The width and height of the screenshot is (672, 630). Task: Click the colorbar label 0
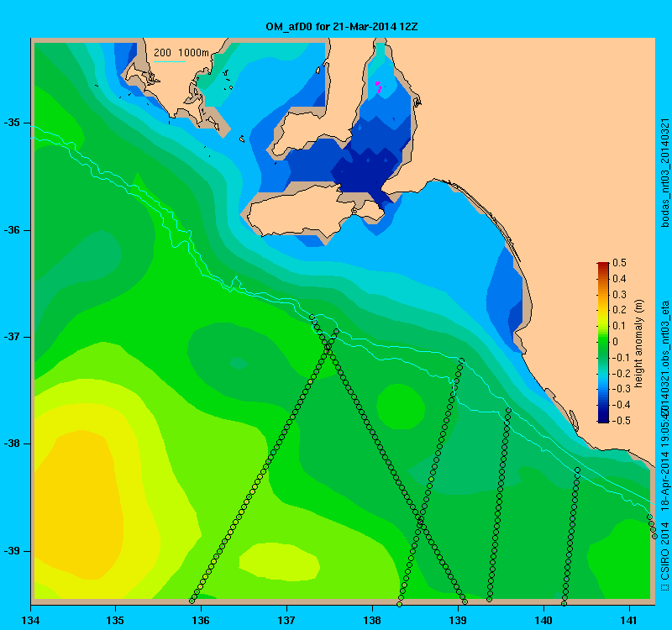click(x=616, y=342)
